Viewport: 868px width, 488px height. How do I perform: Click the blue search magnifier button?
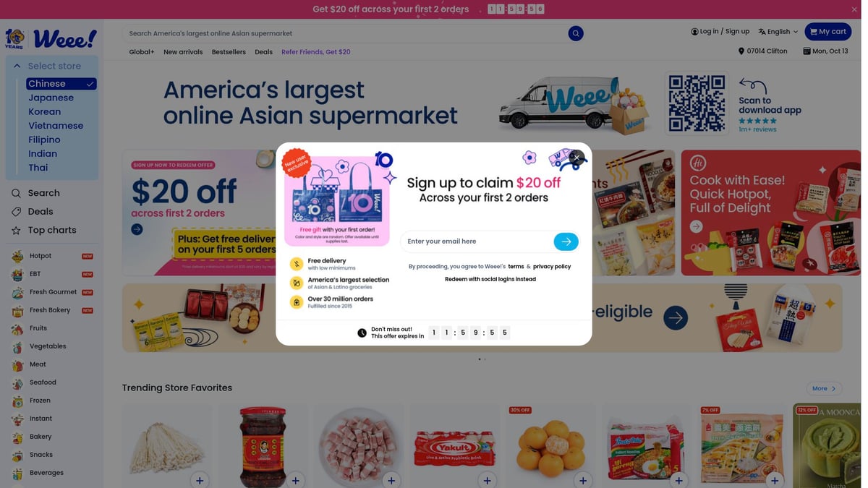tap(576, 33)
